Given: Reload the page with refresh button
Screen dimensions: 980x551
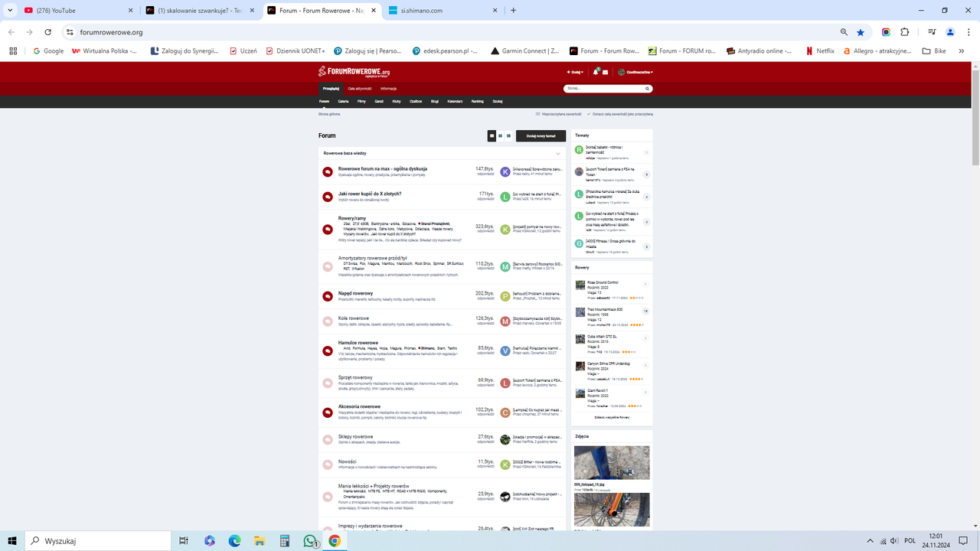Looking at the screenshot, I should tap(47, 32).
